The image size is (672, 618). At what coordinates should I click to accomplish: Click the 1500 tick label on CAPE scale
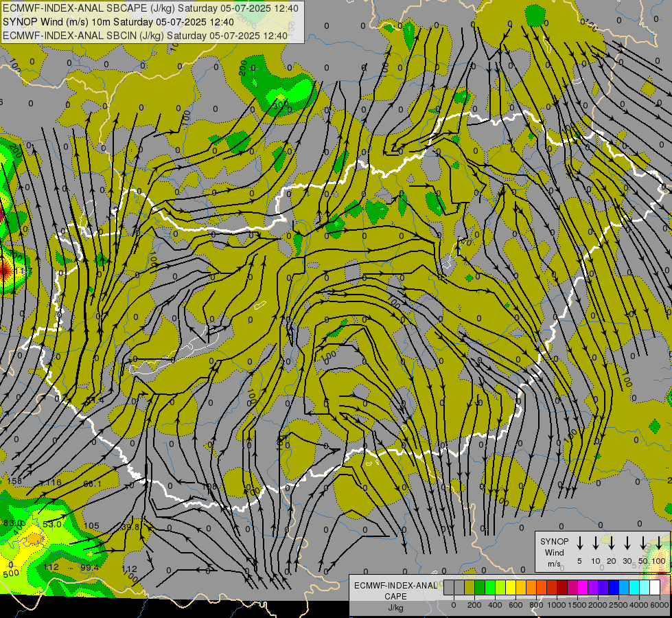(577, 605)
